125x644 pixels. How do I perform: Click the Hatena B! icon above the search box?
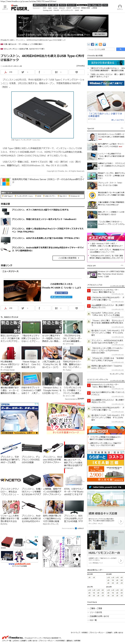(104, 45)
